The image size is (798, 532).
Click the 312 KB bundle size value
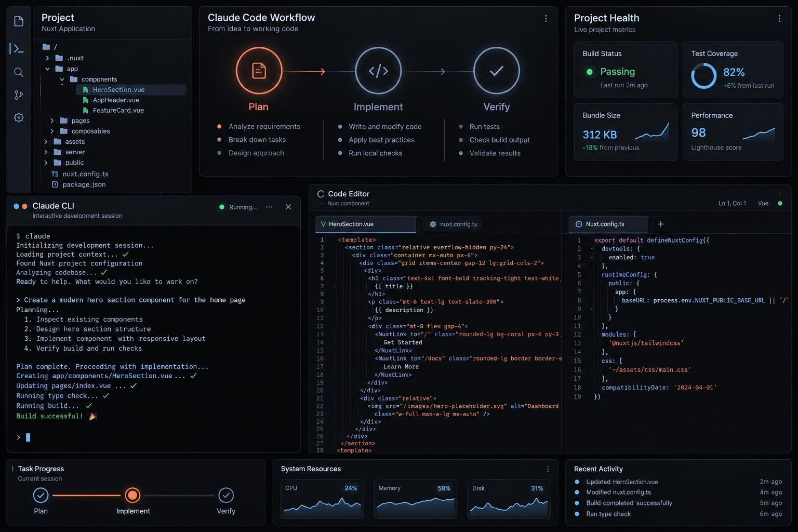tap(600, 135)
